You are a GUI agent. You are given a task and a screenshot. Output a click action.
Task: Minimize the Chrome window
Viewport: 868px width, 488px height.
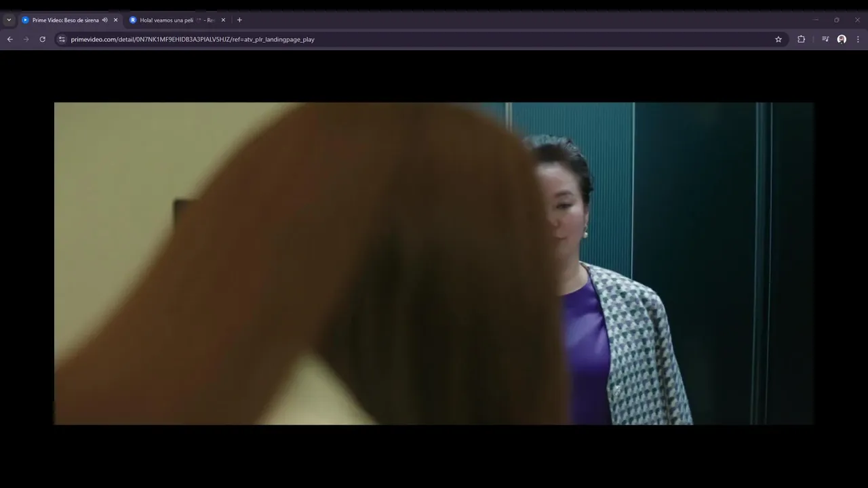(x=816, y=20)
